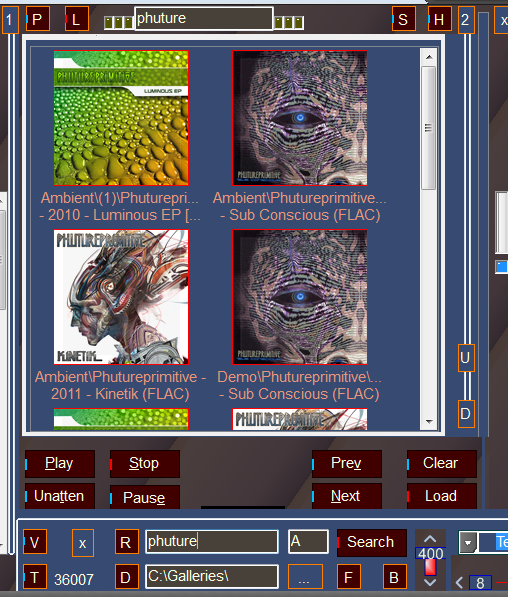Select label "2010 - Luminous EP [..."

coord(120,215)
